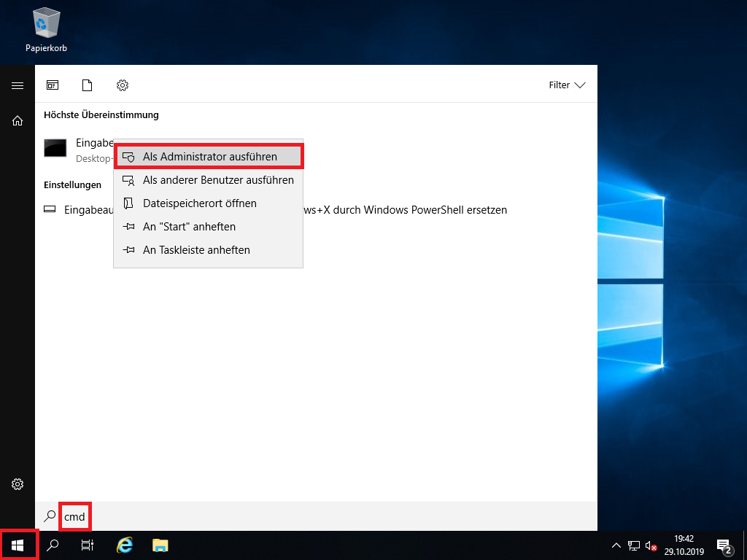Screen dimensions: 747x560
Task: Filter results by Documents icon
Action: point(88,85)
